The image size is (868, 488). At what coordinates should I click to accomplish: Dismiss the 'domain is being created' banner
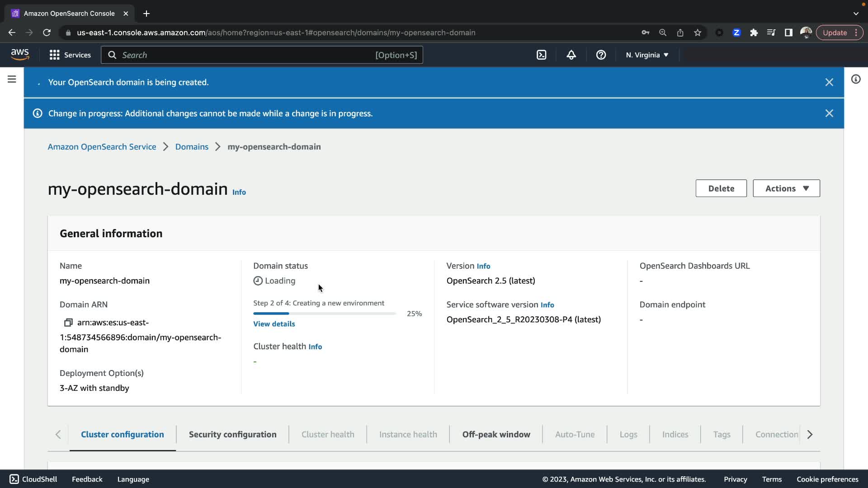pos(829,82)
